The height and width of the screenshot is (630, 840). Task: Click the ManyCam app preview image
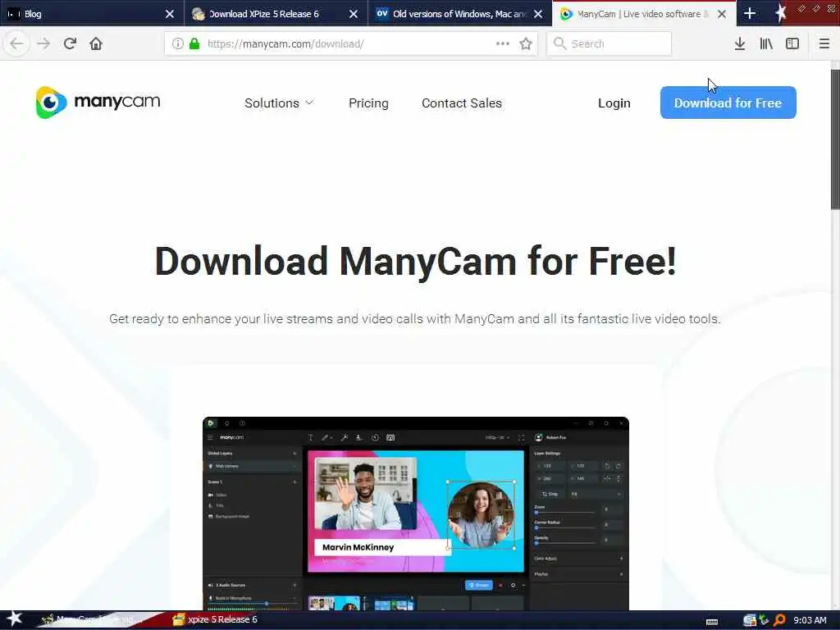pyautogui.click(x=416, y=514)
